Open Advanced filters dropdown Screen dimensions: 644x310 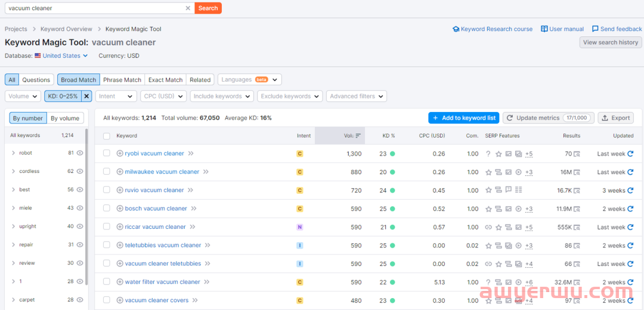[357, 96]
